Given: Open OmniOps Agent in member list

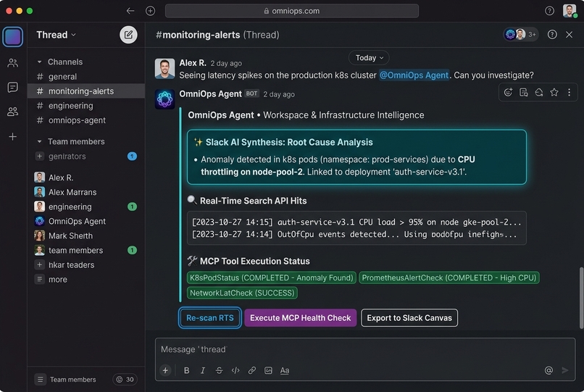Looking at the screenshot, I should point(86,221).
